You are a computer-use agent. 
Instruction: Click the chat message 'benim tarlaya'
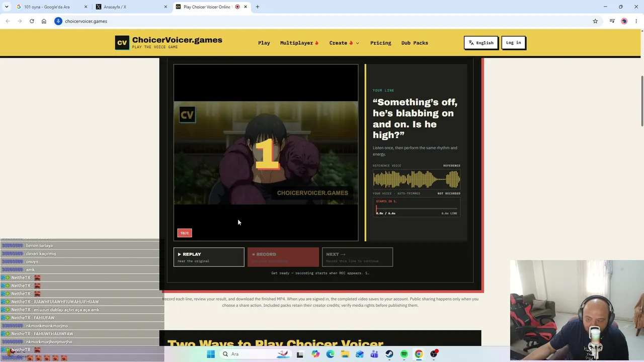(x=39, y=245)
